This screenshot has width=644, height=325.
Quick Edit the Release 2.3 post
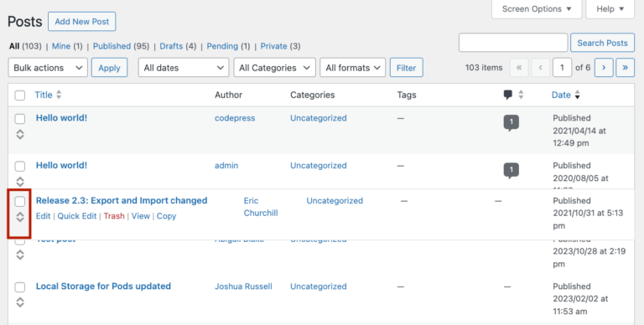77,216
